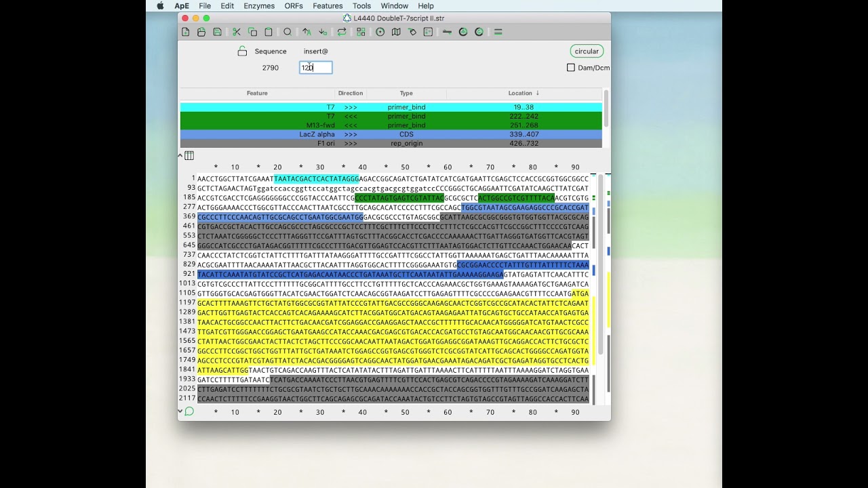Open the Enzymes menu

click(x=259, y=6)
